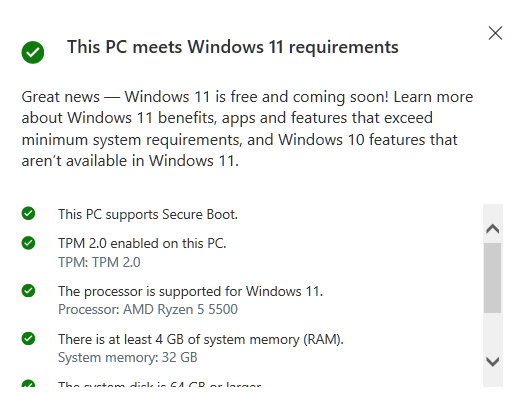Select the 'at least 4 GB' memory line
Image resolution: width=523 pixels, height=393 pixels.
pos(201,340)
